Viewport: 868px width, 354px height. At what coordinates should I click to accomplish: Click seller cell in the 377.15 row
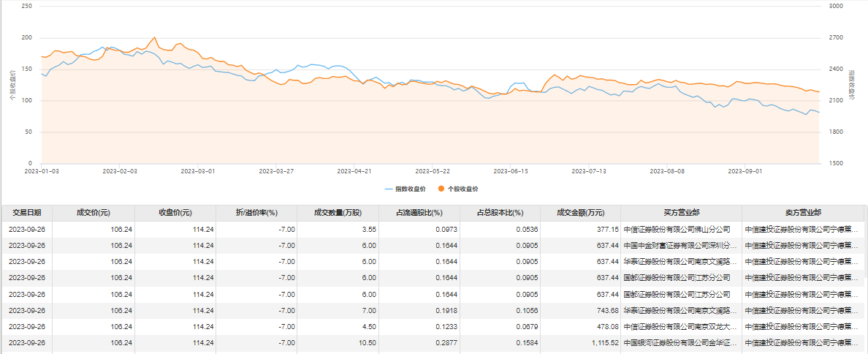[x=803, y=230]
